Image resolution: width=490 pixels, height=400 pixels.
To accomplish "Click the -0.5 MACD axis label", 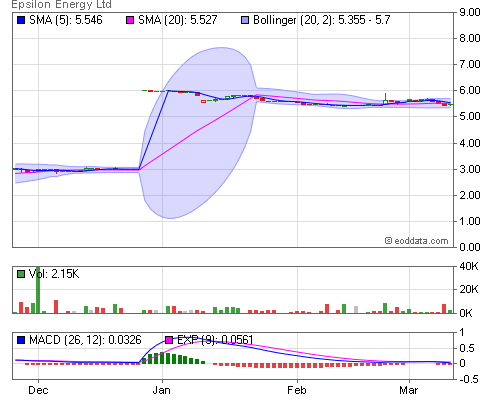I will [468, 379].
